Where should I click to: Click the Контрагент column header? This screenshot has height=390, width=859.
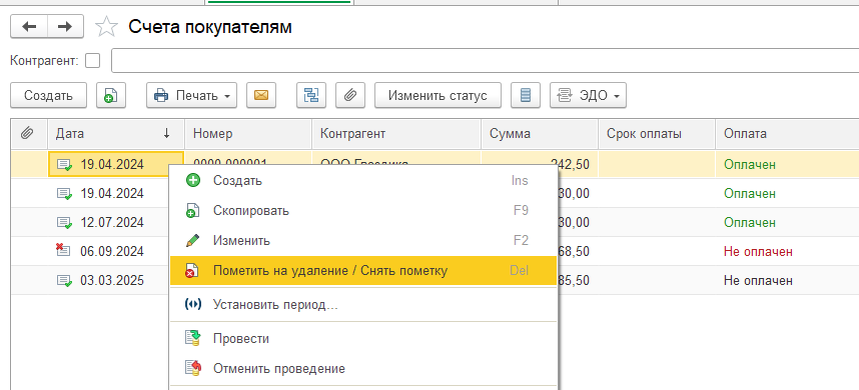pyautogui.click(x=397, y=134)
